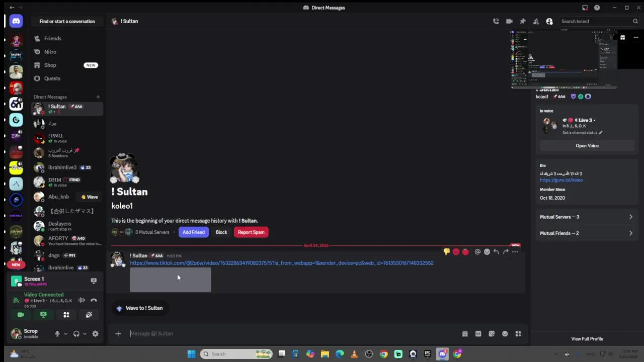This screenshot has width=644, height=362.
Task: Open the guns.lol/koleo bio link
Action: 561,180
